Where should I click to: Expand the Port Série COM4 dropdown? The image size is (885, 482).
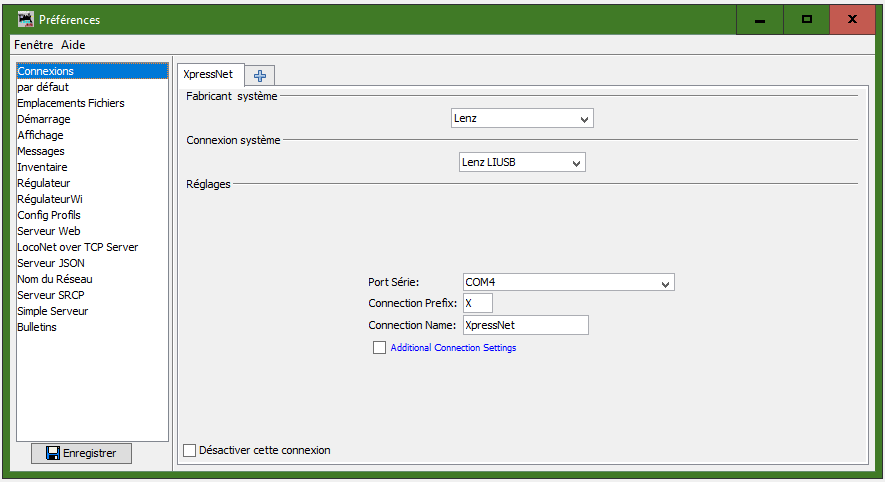pyautogui.click(x=568, y=282)
